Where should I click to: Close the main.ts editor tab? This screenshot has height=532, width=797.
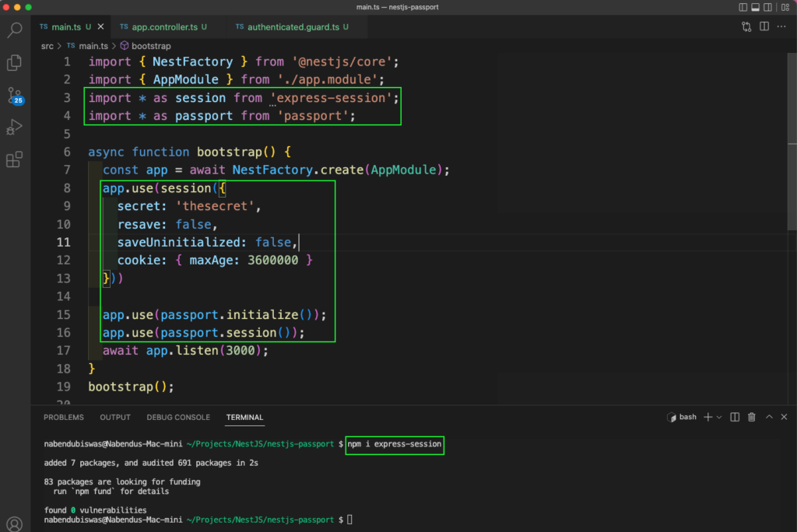pos(100,26)
